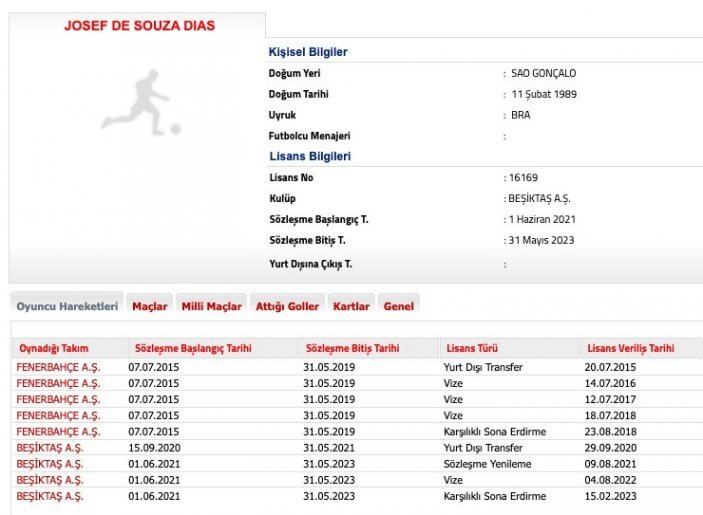Click the player silhouette placeholder image
Screen dimensions: 703x515
pos(140,102)
